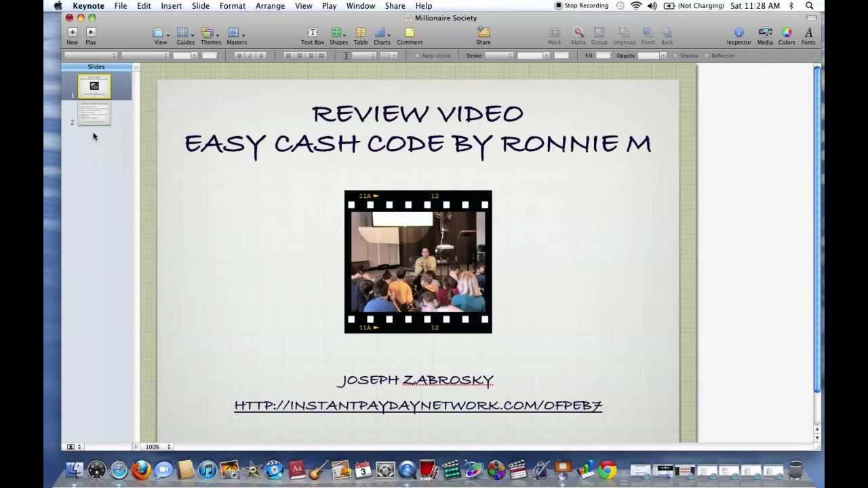Enable the Reflection checkbox
The width and height of the screenshot is (868, 488).
tap(707, 56)
